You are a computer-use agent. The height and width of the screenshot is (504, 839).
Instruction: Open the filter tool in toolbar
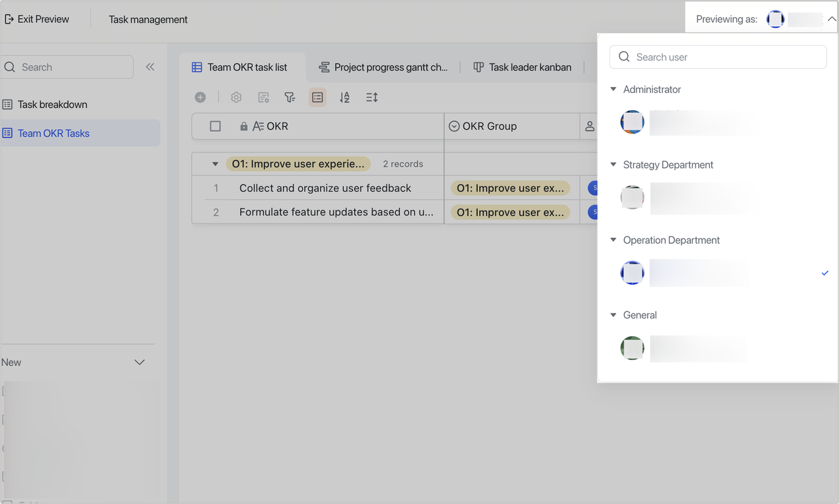coord(290,97)
